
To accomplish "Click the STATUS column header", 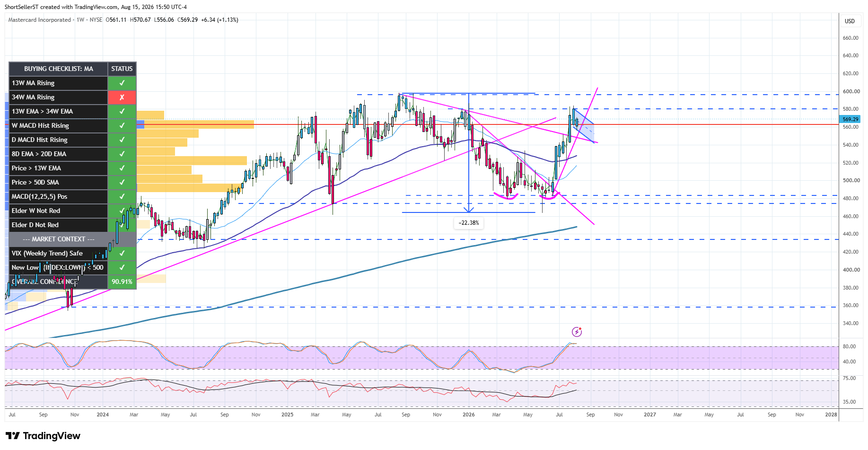I will click(x=122, y=69).
